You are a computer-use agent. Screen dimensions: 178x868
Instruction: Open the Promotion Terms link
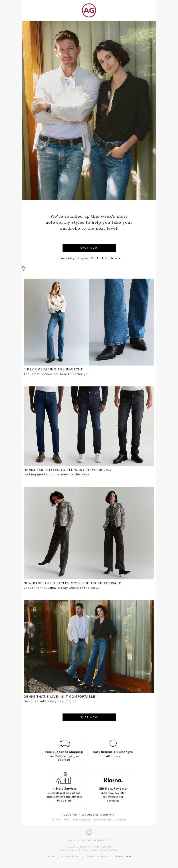[x=97, y=856]
